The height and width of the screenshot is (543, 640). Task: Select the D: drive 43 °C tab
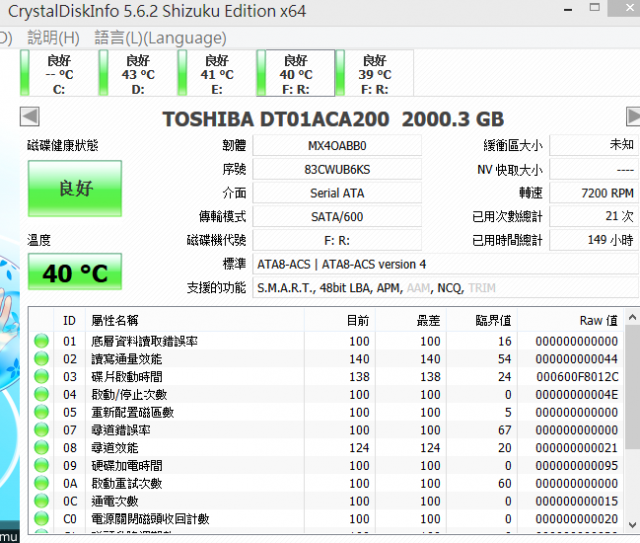[138, 73]
